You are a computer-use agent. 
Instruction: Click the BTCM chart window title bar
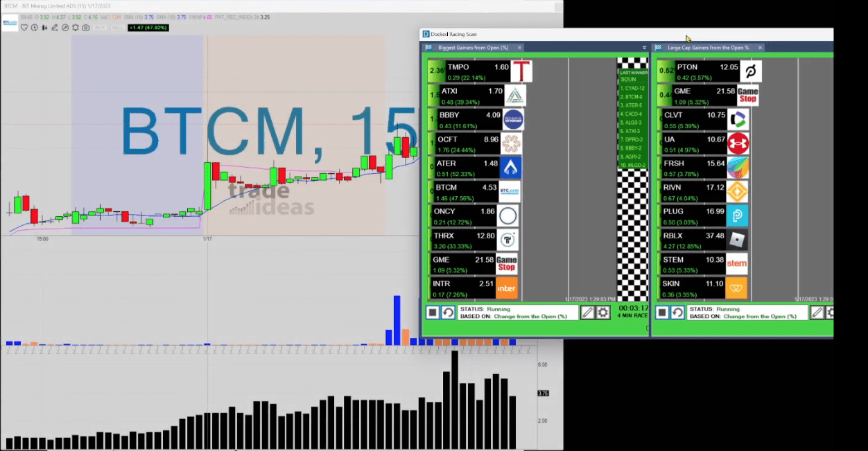(x=281, y=6)
